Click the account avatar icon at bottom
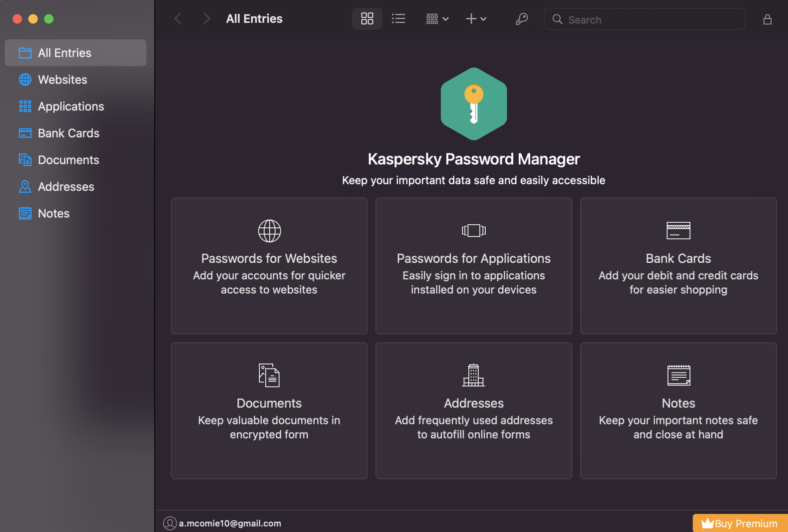Screen dimensions: 788x532 click(170, 523)
